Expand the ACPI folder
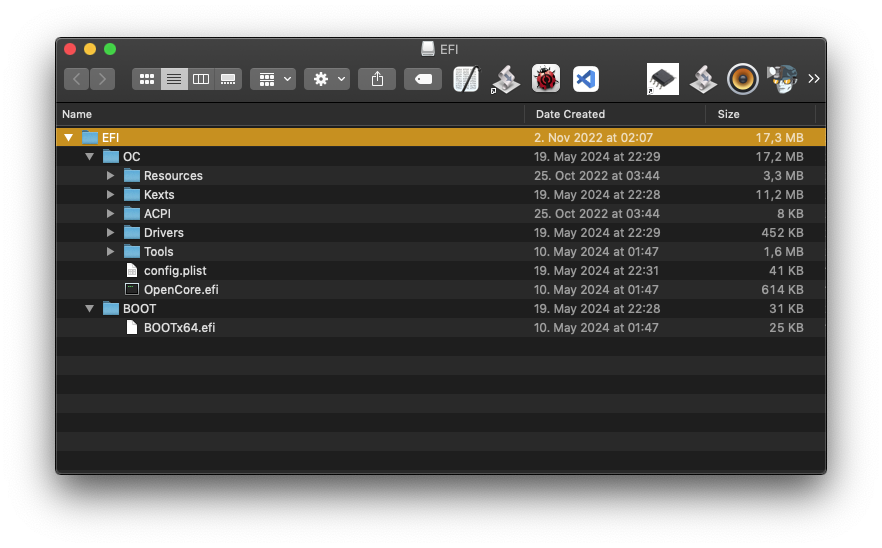The image size is (882, 548). click(110, 214)
